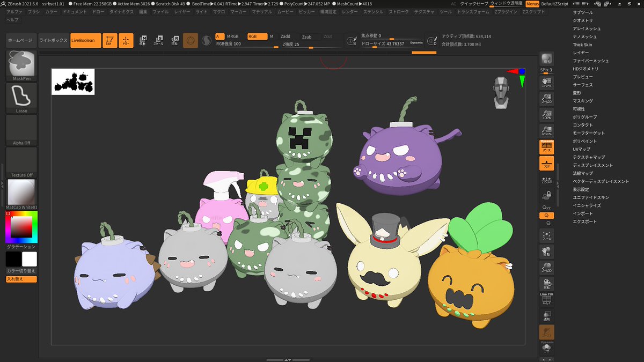Toggle the LiveBoolean button
The width and height of the screenshot is (644, 362).
pyautogui.click(x=86, y=40)
